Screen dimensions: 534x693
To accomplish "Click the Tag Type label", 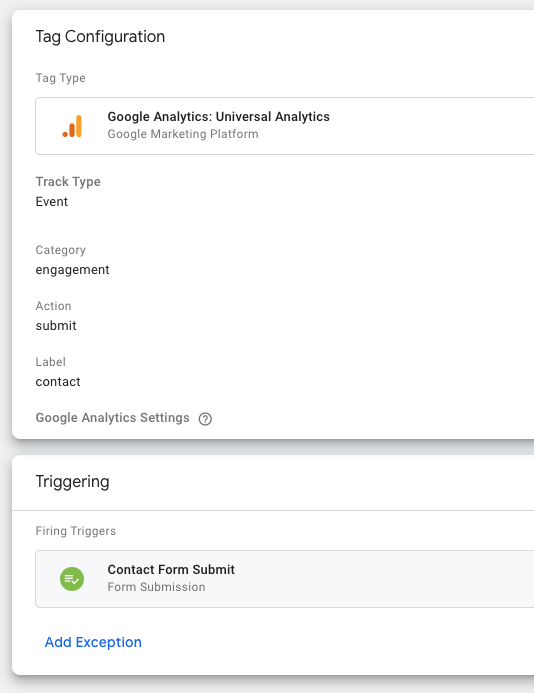I will coord(61,78).
